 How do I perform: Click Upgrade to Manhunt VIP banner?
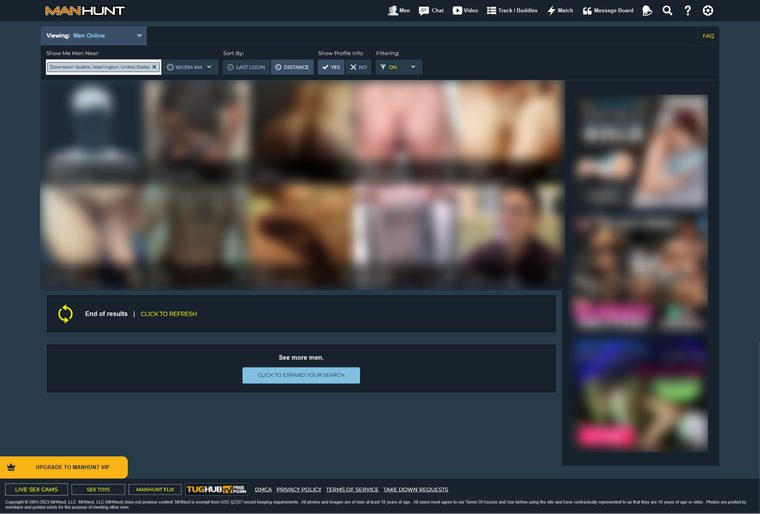64,467
